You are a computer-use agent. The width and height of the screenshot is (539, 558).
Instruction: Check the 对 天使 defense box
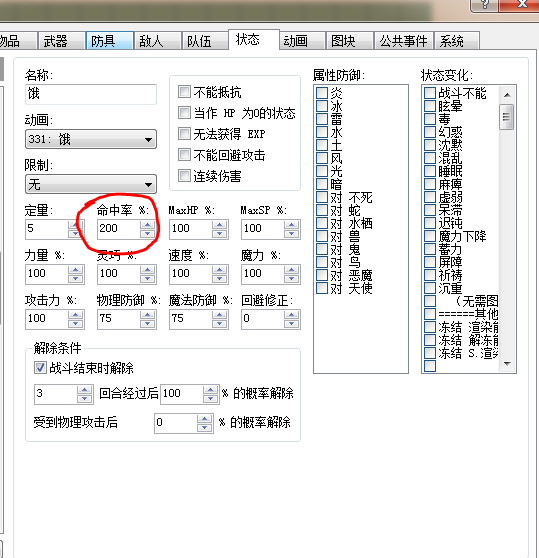point(322,288)
